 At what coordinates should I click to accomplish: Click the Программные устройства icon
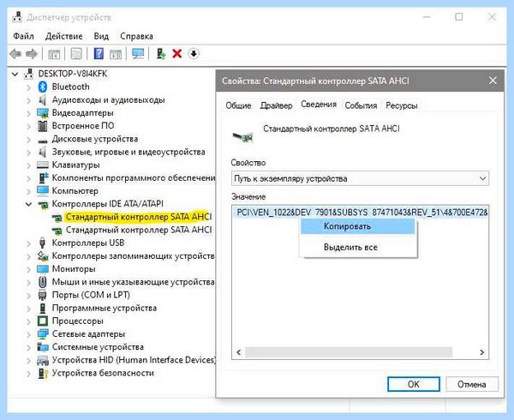[x=42, y=309]
